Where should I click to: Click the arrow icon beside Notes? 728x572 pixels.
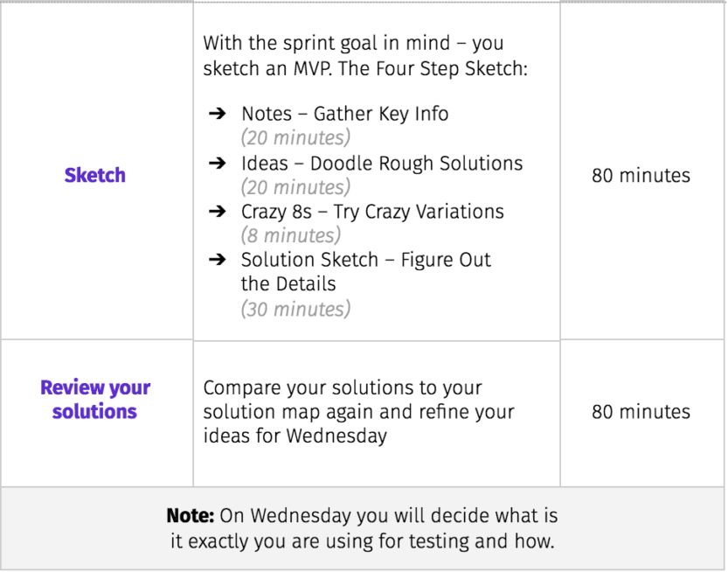[217, 114]
